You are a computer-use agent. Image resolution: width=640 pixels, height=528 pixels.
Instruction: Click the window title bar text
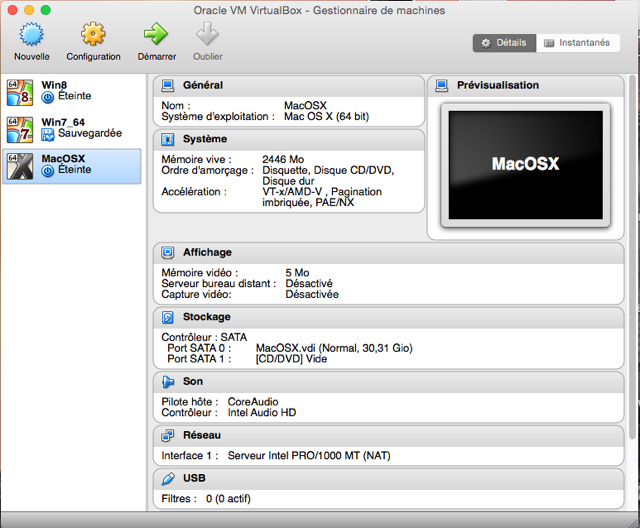point(319,10)
